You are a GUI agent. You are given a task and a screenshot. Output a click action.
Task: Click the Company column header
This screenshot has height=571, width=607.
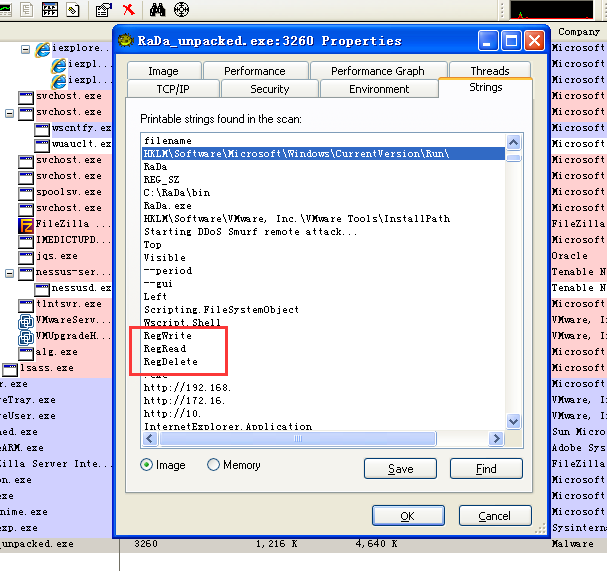click(579, 32)
